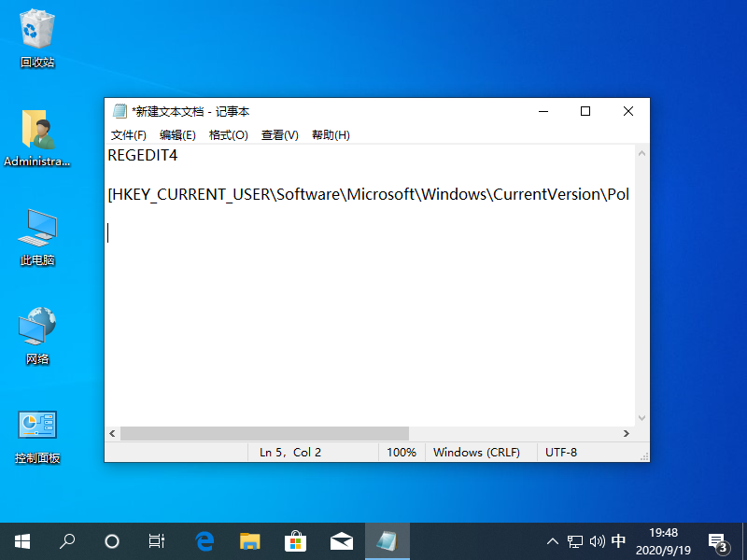The image size is (747, 560).
Task: Open the Mail app from the taskbar
Action: (x=341, y=540)
